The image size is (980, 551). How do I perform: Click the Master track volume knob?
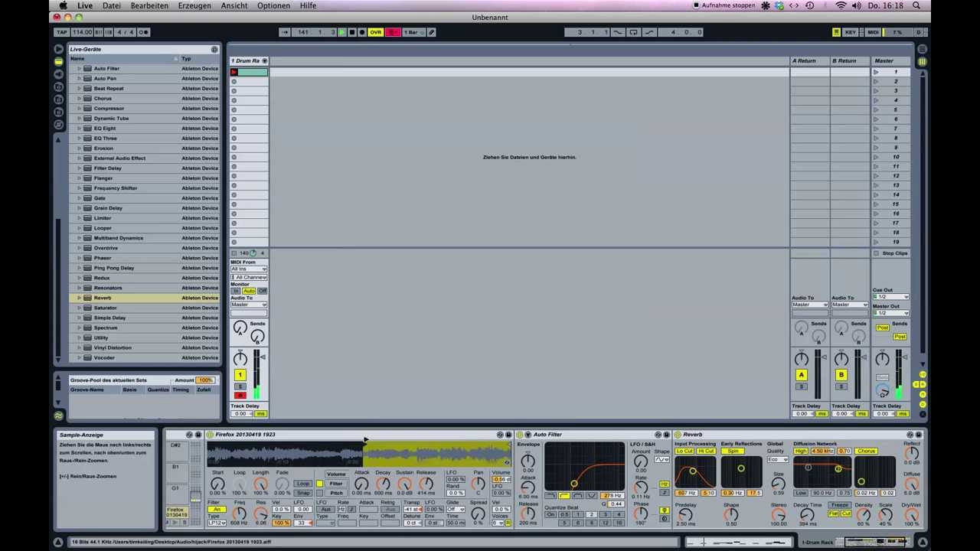[882, 359]
